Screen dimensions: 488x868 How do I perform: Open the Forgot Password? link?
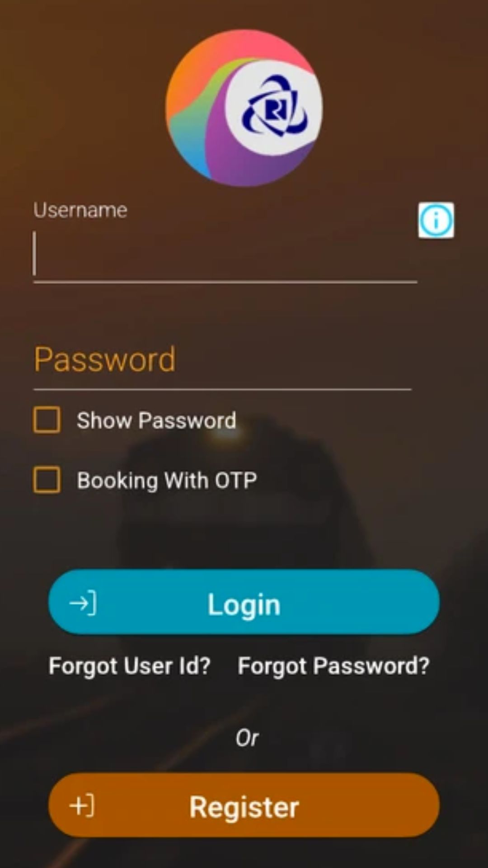pyautogui.click(x=333, y=666)
